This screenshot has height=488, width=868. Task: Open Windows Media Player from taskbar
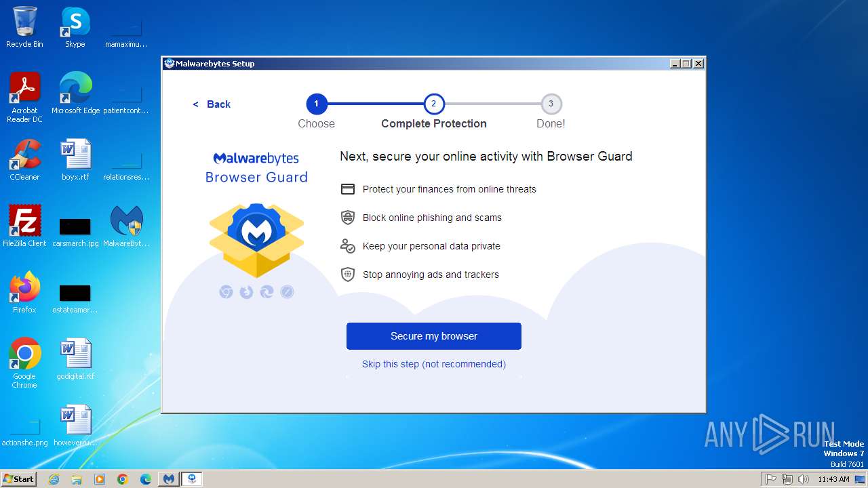(100, 479)
